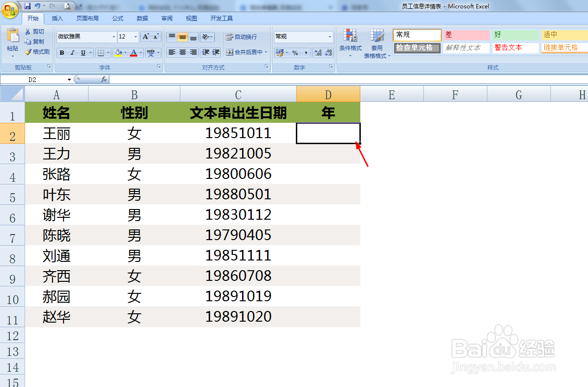The image size is (588, 387).
Task: Open 条件格式 conditional formatting menu
Action: (350, 44)
